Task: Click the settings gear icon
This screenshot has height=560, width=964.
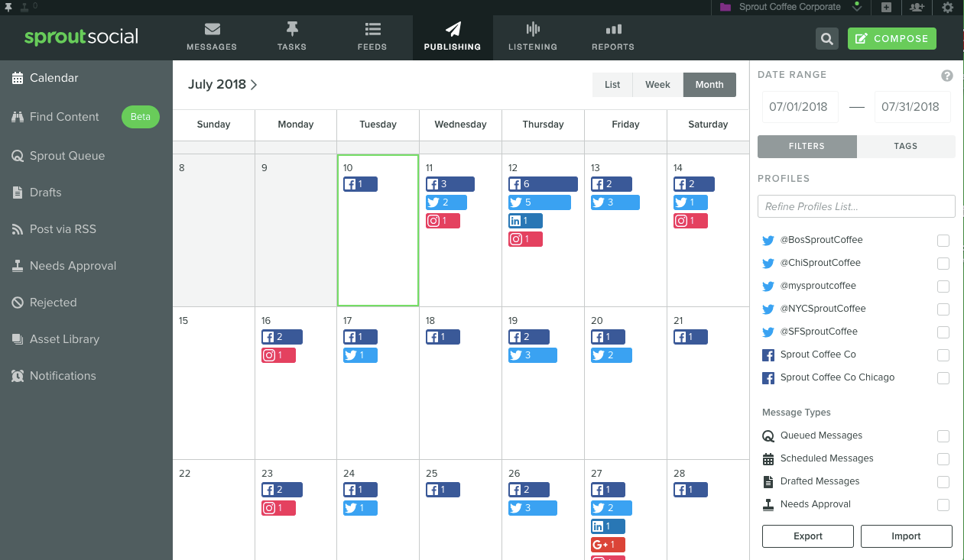Action: click(948, 8)
